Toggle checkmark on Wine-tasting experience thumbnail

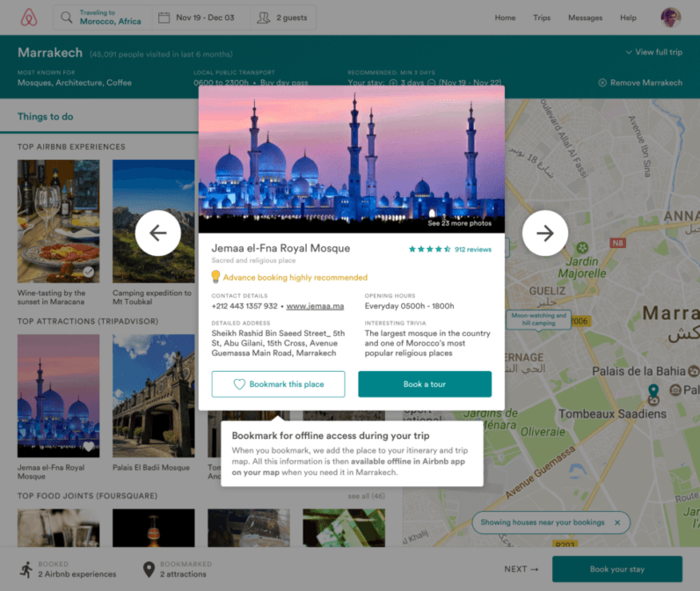tap(89, 272)
